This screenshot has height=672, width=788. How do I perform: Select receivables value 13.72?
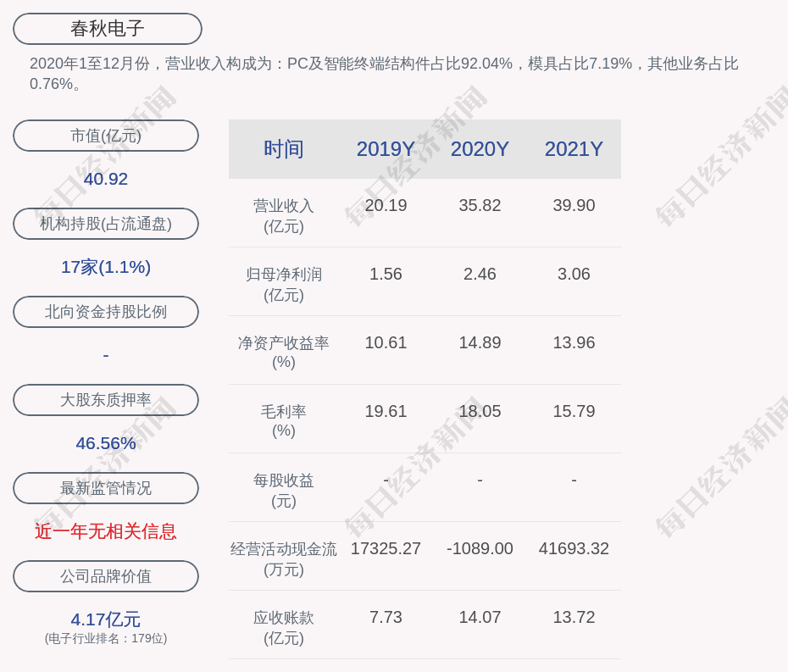pyautogui.click(x=574, y=617)
